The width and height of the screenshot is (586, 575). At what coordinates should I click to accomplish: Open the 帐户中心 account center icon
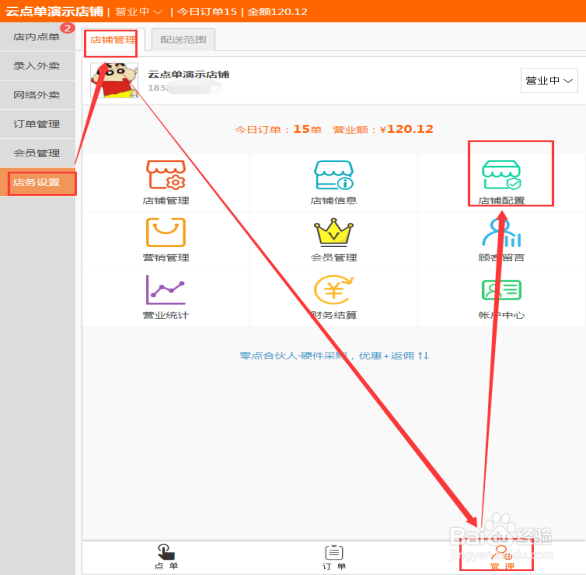(x=501, y=290)
